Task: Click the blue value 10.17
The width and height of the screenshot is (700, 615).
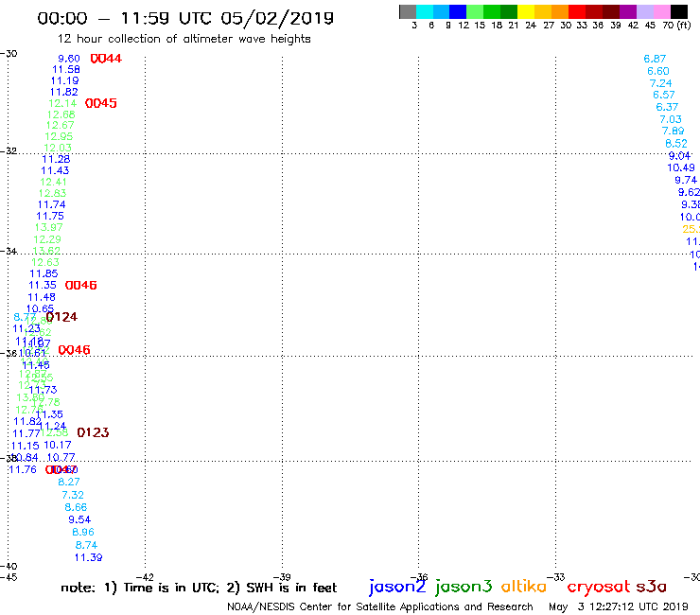Action: (58, 445)
